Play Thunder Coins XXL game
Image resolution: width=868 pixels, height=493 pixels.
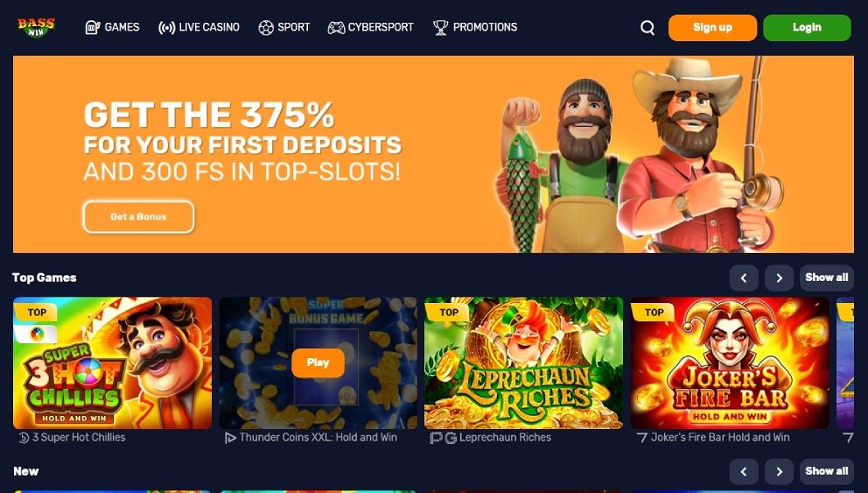click(x=318, y=363)
